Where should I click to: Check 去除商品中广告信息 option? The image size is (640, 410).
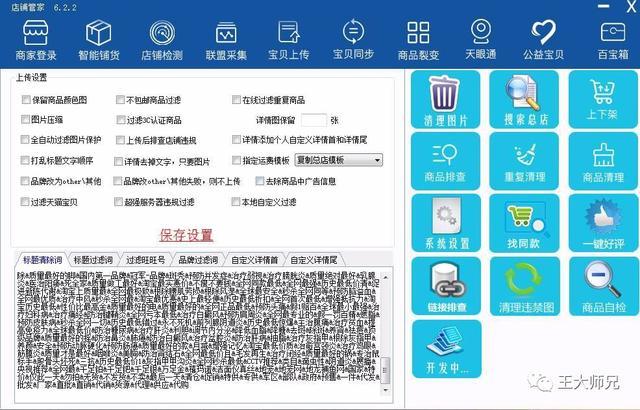260,181
